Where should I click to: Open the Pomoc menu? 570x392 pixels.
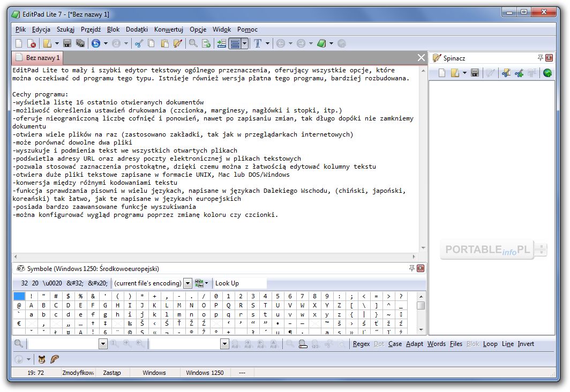[x=247, y=29]
